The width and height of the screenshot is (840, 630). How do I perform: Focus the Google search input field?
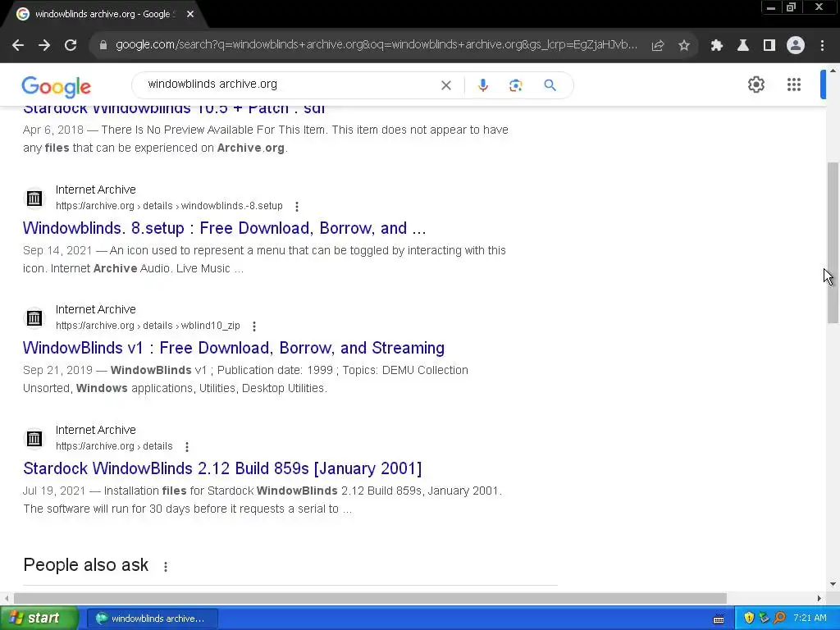(290, 84)
